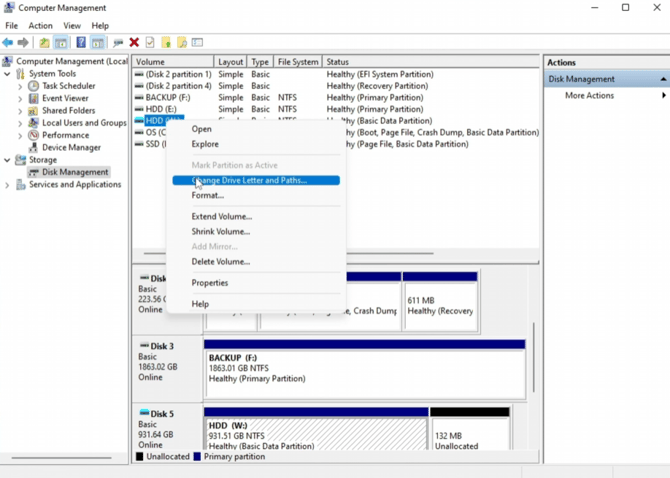Click the folder with magnifier toolbar icon
Viewport: 670px width, 478px height.
pyautogui.click(x=182, y=43)
